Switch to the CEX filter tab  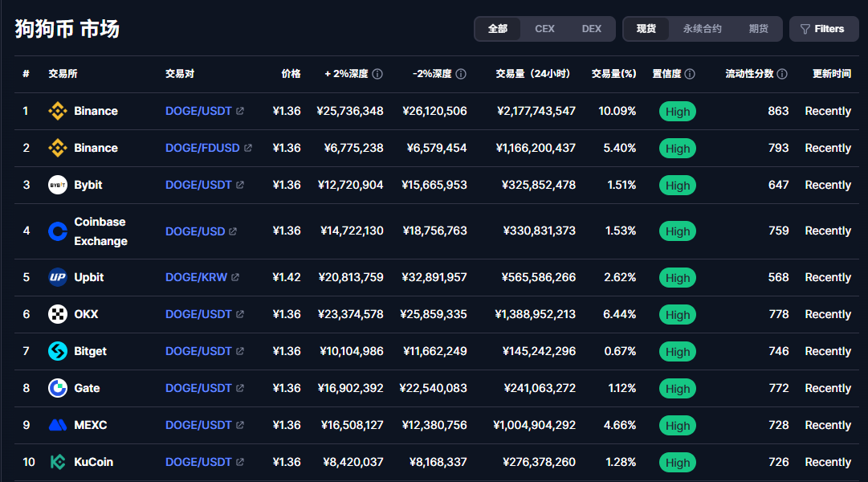click(544, 29)
